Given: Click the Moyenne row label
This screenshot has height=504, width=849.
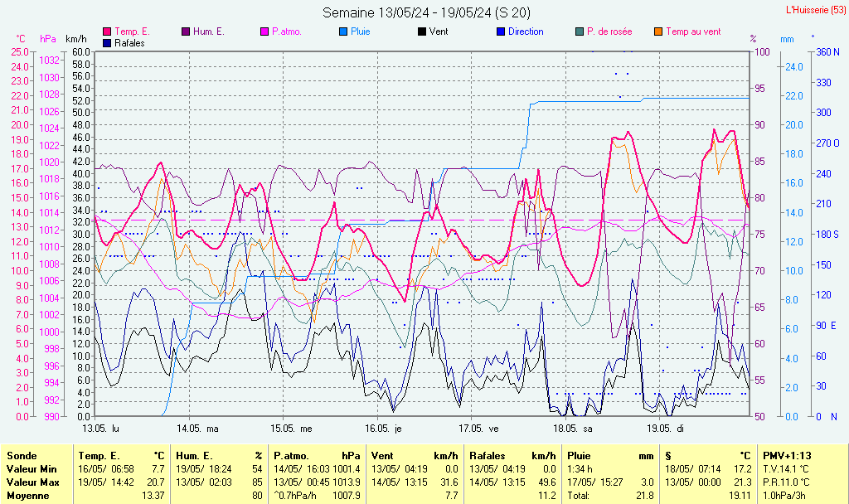Looking at the screenshot, I should coord(27,496).
